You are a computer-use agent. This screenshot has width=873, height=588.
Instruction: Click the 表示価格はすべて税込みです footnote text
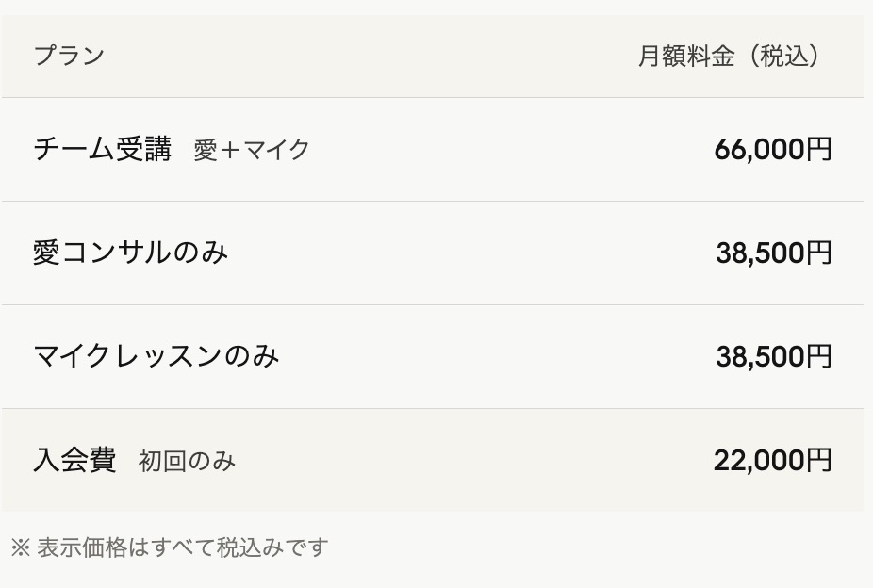(x=182, y=547)
